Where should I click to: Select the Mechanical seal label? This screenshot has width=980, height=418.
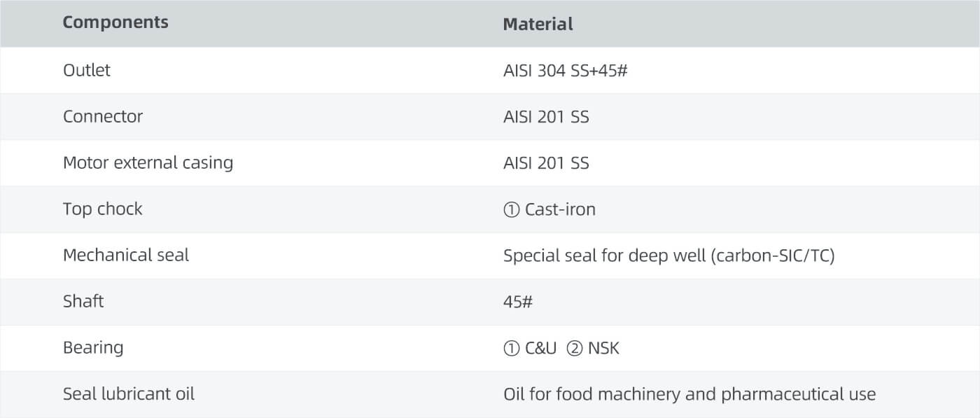126,256
